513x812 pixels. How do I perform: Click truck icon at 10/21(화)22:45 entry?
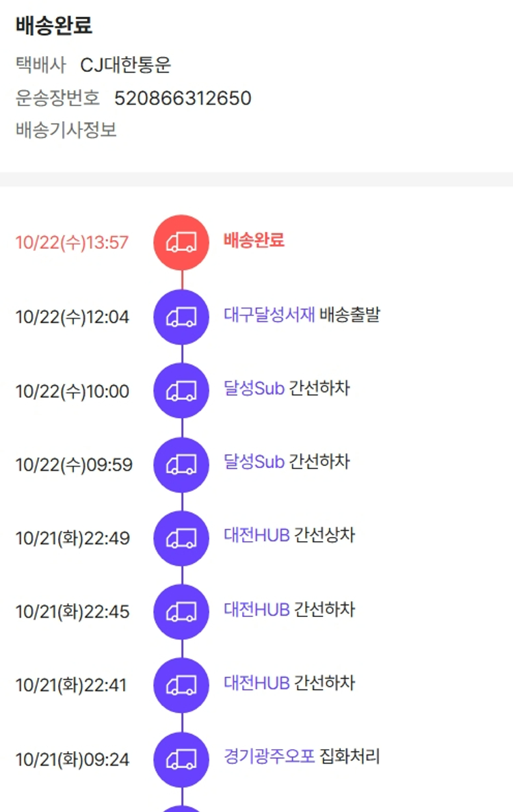click(x=181, y=612)
